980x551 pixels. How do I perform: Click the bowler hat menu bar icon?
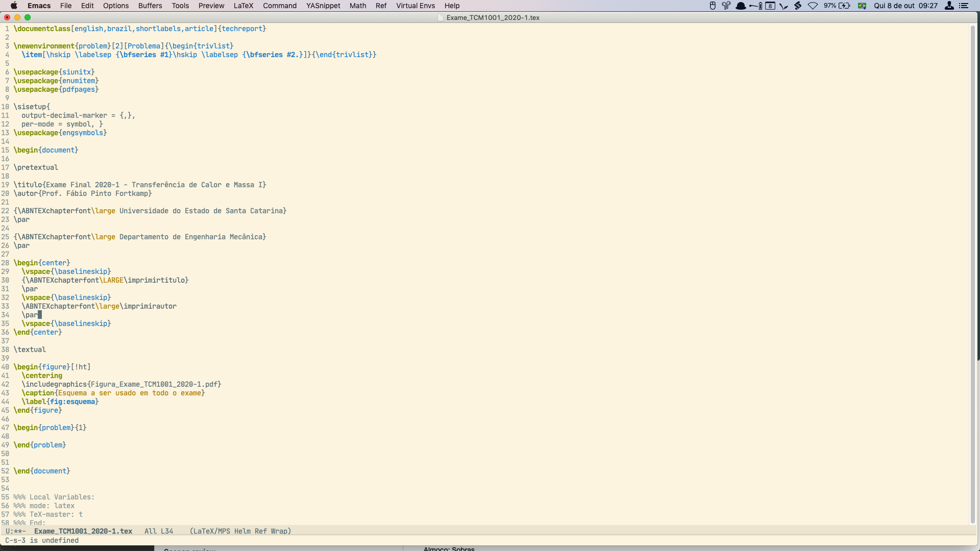click(740, 6)
